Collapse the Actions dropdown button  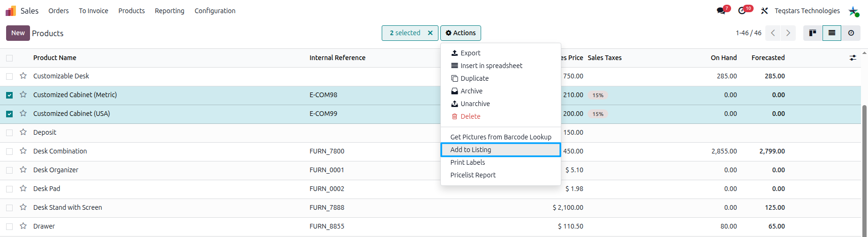click(460, 33)
